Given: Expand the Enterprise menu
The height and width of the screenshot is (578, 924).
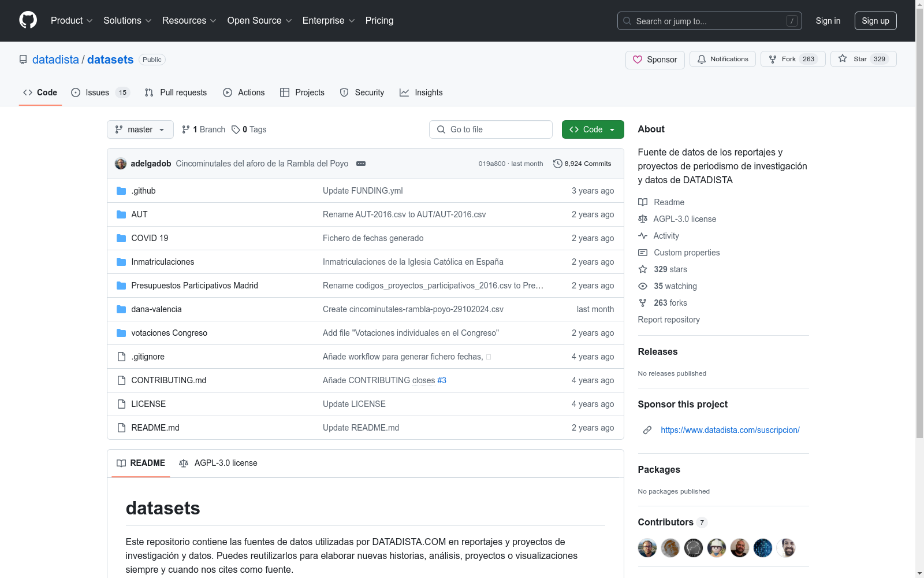Looking at the screenshot, I should click(329, 20).
